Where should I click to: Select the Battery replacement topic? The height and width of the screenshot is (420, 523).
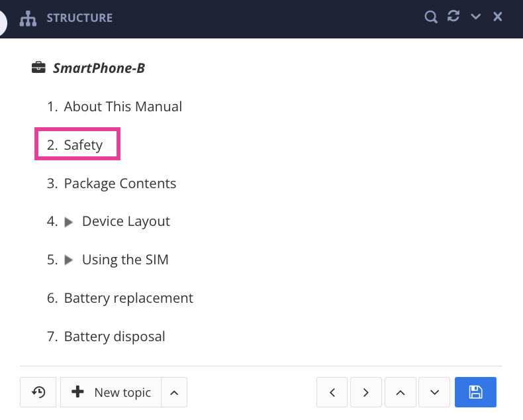pyautogui.click(x=128, y=298)
